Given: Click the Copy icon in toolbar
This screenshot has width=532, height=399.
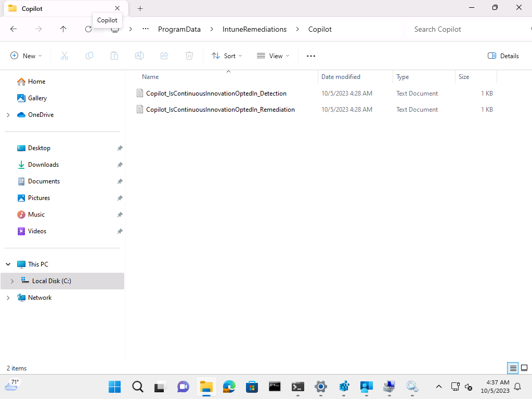Looking at the screenshot, I should point(89,56).
